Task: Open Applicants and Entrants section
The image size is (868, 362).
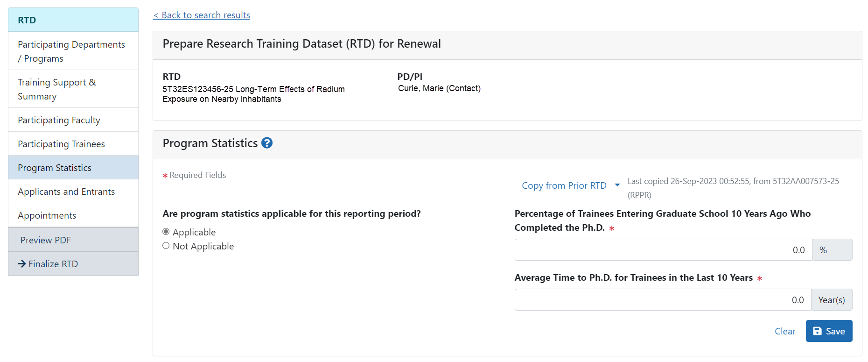Action: pos(66,192)
